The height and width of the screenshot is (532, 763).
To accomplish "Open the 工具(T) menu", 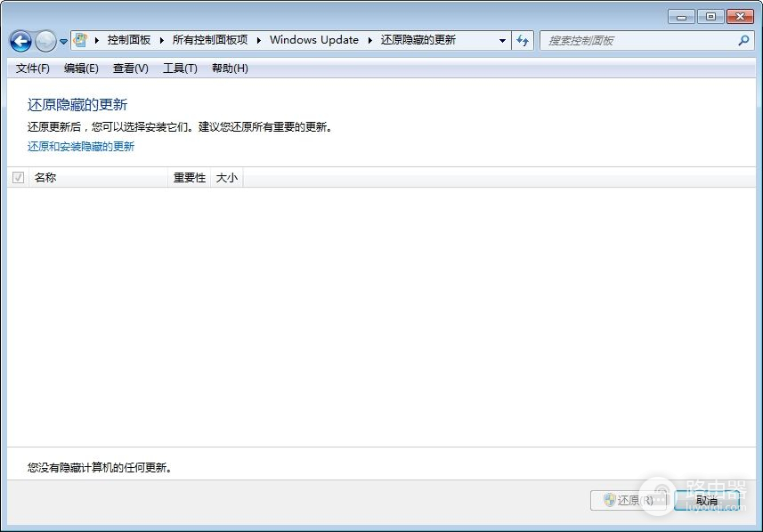I will pos(180,69).
